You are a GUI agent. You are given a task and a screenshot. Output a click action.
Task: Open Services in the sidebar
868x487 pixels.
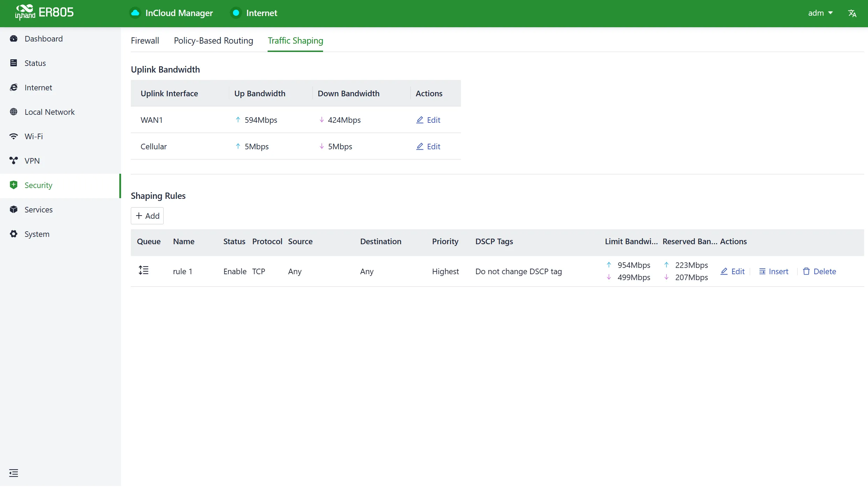point(60,210)
